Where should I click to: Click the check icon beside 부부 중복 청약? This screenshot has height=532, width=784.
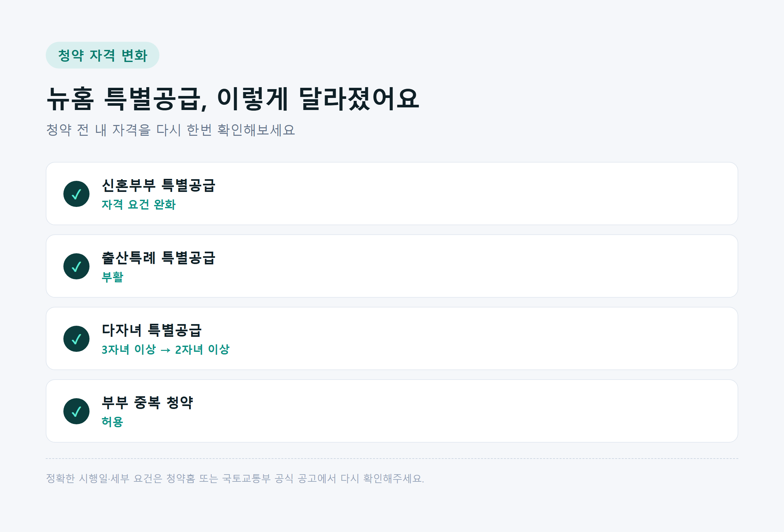pyautogui.click(x=76, y=411)
